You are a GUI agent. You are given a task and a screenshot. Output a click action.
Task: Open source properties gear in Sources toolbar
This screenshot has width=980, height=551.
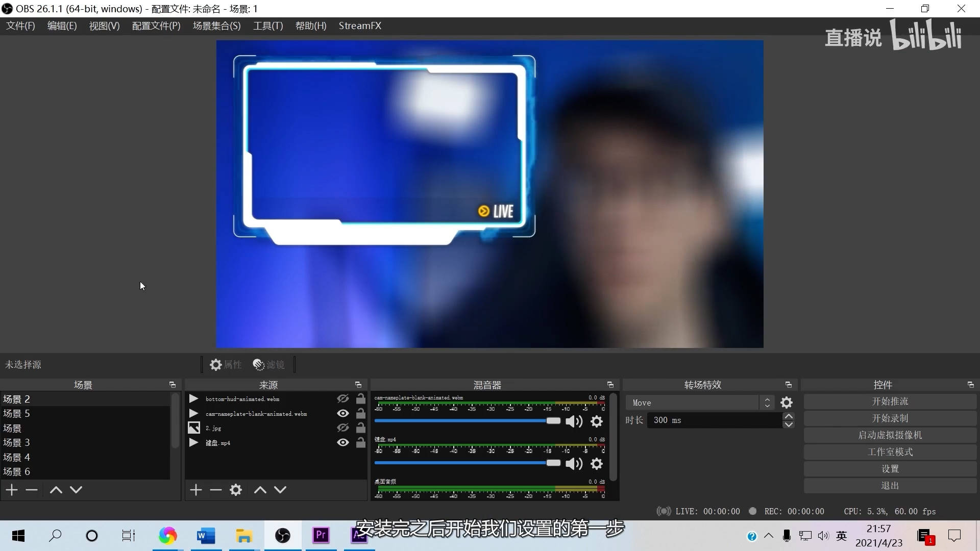(236, 490)
